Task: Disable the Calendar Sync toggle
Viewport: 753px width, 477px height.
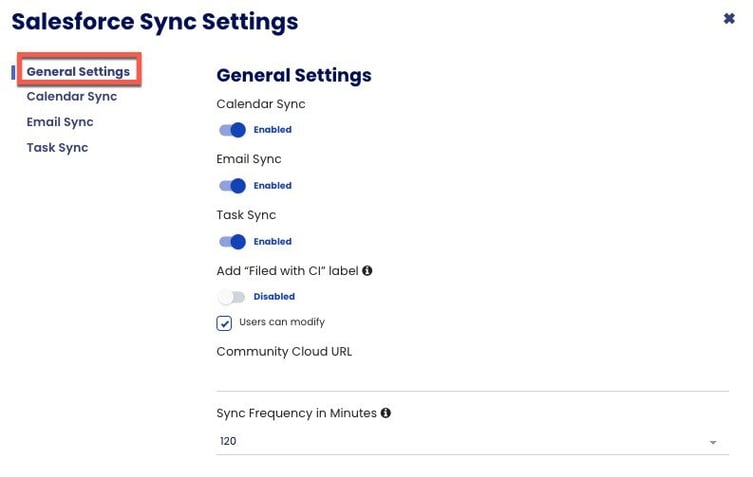Action: 232,130
